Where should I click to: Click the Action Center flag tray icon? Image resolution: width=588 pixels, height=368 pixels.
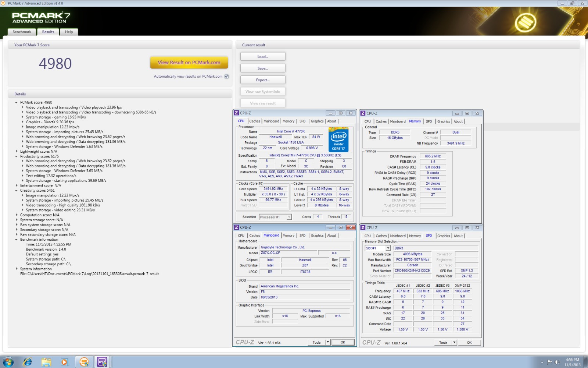pyautogui.click(x=549, y=362)
